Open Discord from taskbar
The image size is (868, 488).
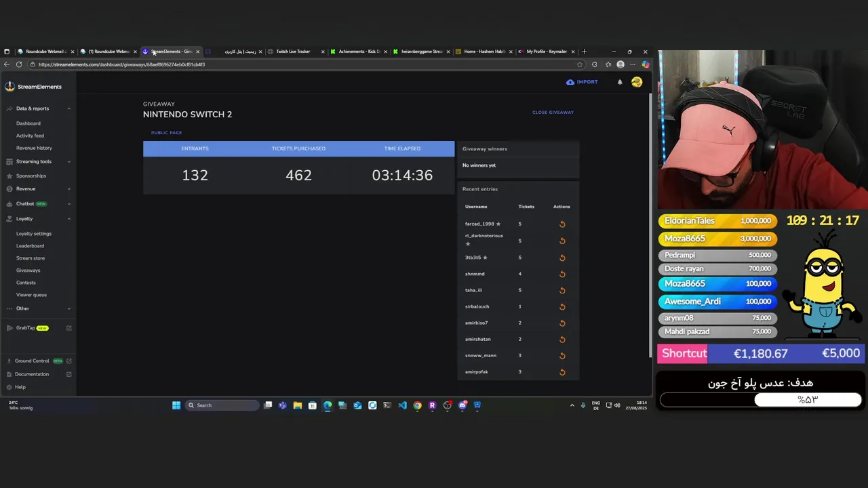pos(462,405)
